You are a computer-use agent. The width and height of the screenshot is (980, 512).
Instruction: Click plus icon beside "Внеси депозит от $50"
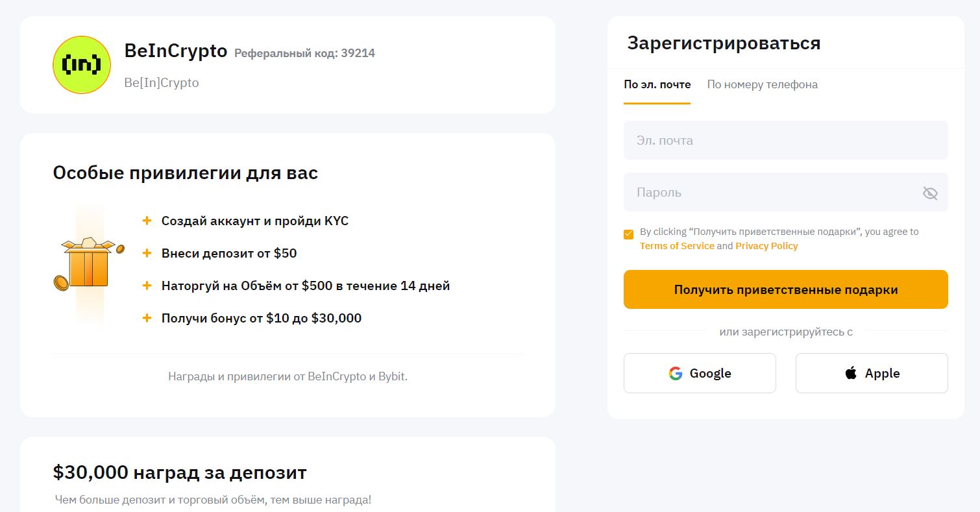[147, 253]
